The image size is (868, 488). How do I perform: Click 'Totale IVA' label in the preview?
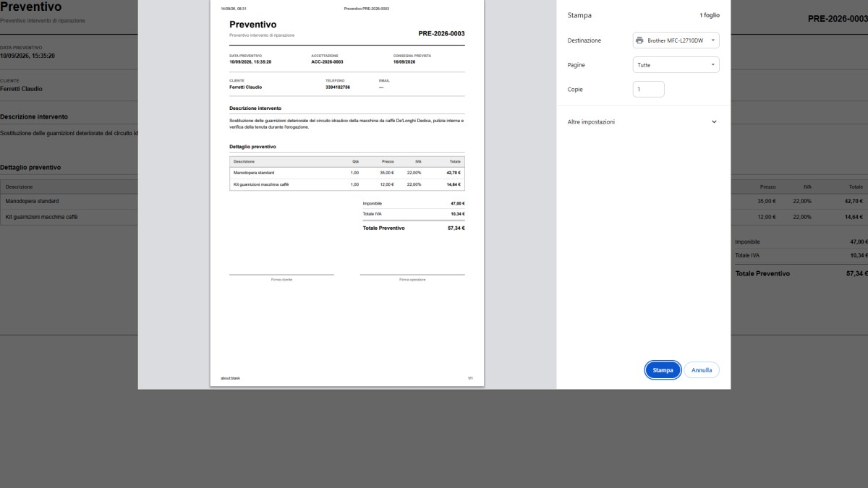[x=373, y=214]
